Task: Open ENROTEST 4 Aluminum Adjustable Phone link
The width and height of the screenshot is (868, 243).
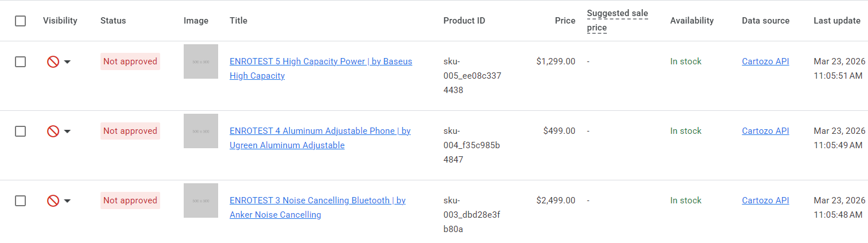Action: click(x=320, y=131)
